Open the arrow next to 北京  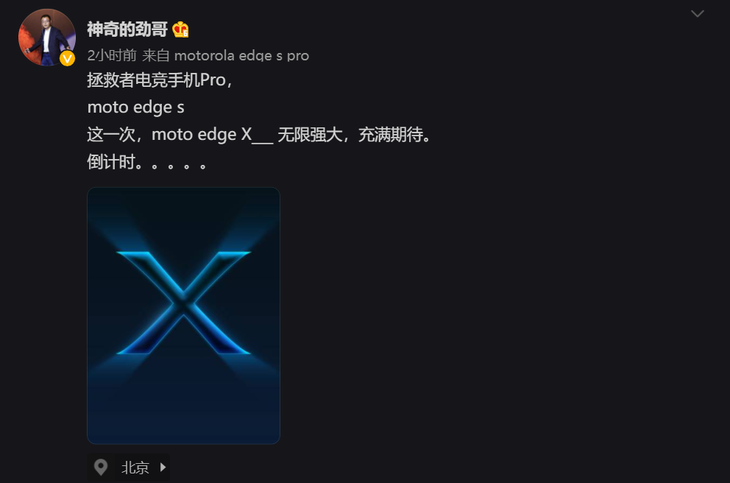(163, 467)
